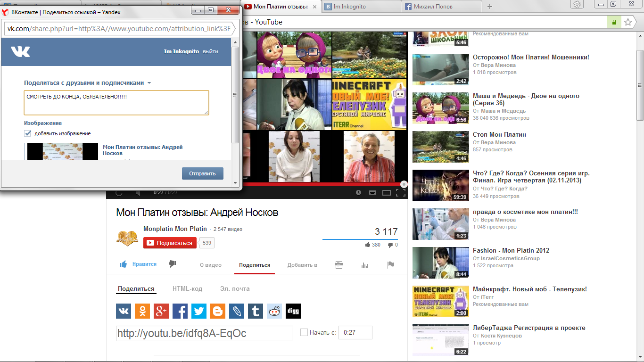Report the video with the flag icon
The width and height of the screenshot is (644, 362).
click(x=391, y=265)
